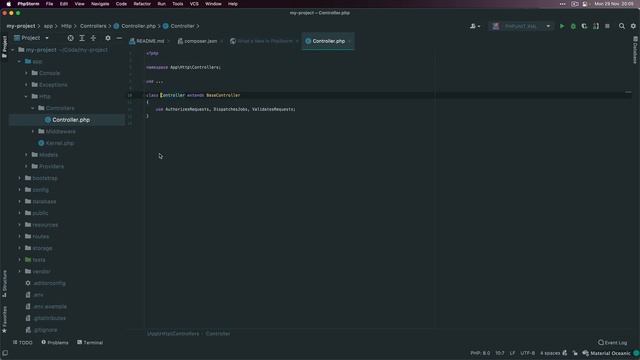Expand the Middleware folder
The width and height of the screenshot is (640, 360).
(33, 131)
